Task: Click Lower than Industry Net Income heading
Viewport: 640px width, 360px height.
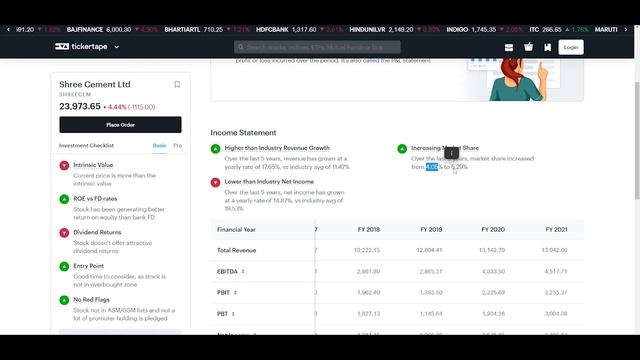Action: pyautogui.click(x=269, y=182)
